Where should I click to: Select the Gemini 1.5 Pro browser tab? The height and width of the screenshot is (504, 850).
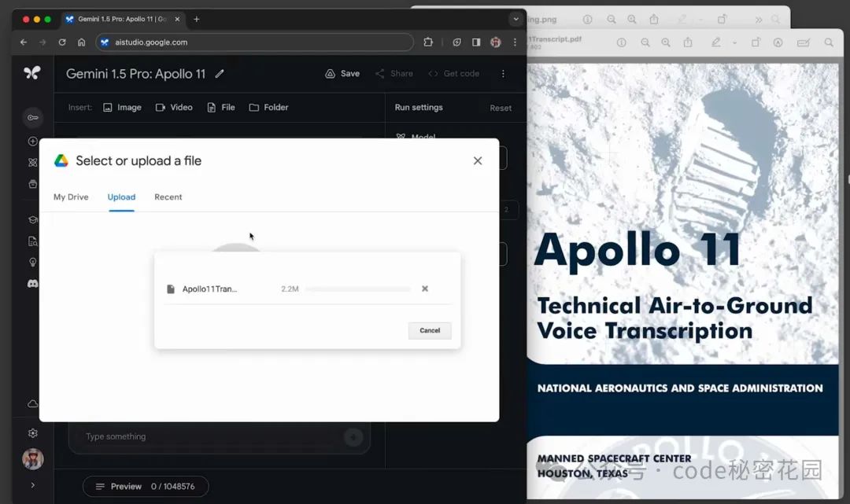point(123,19)
